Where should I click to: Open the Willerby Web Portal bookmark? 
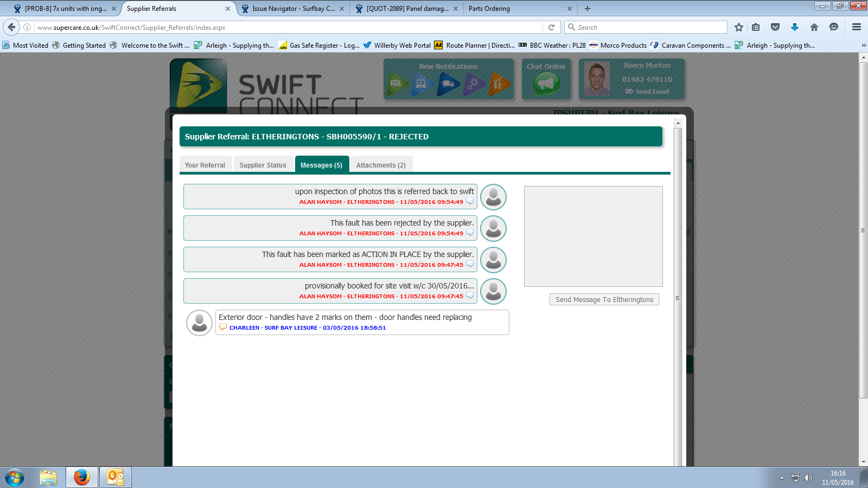(397, 46)
